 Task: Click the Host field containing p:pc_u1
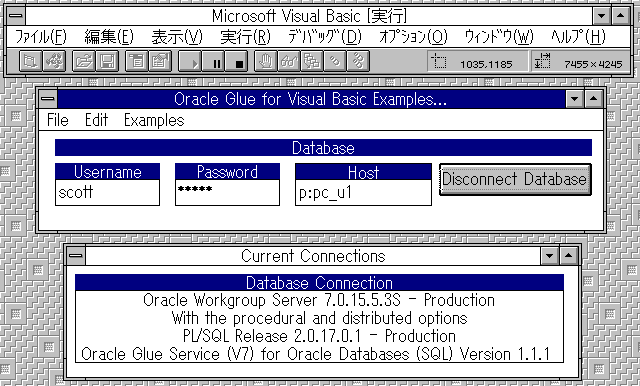click(x=363, y=193)
